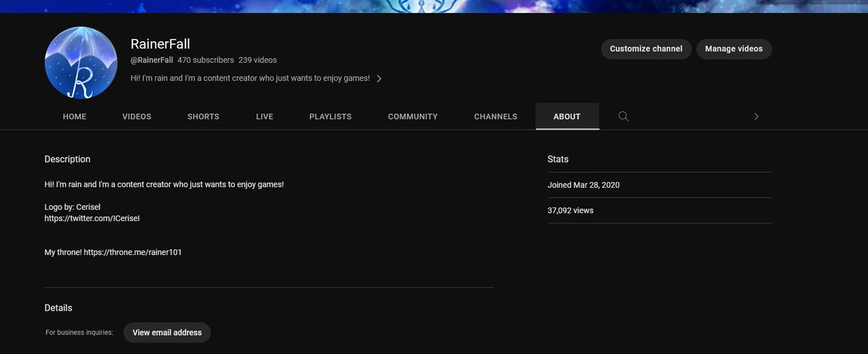The height and width of the screenshot is (354, 868).
Task: Click the channel banner image
Action: [434, 7]
